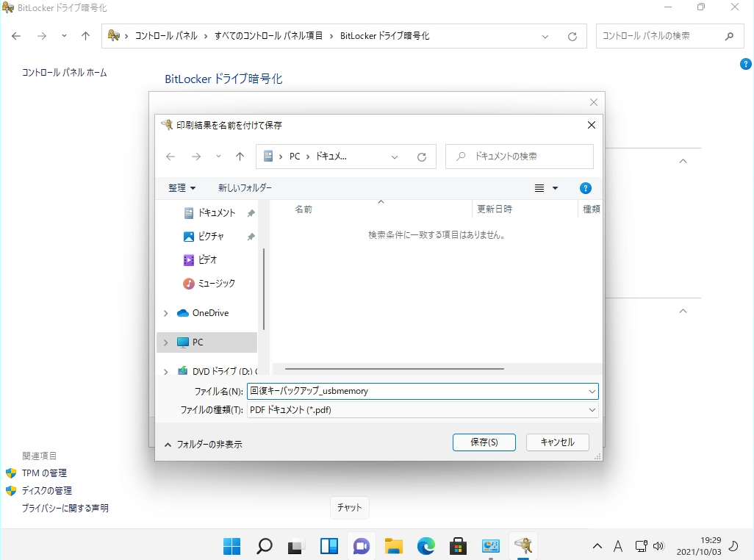The height and width of the screenshot is (560, 754).
Task: Sort by the 更新日時 column header
Action: coord(495,209)
